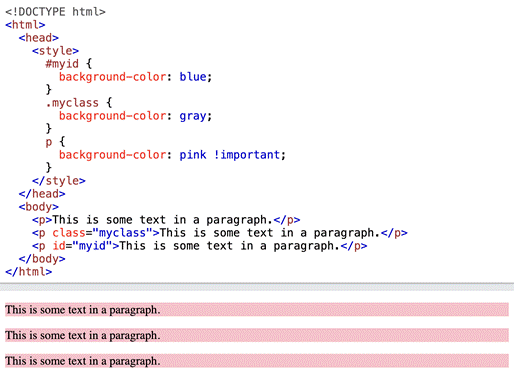Click the first pink rendered paragraph in the output

[257, 310]
